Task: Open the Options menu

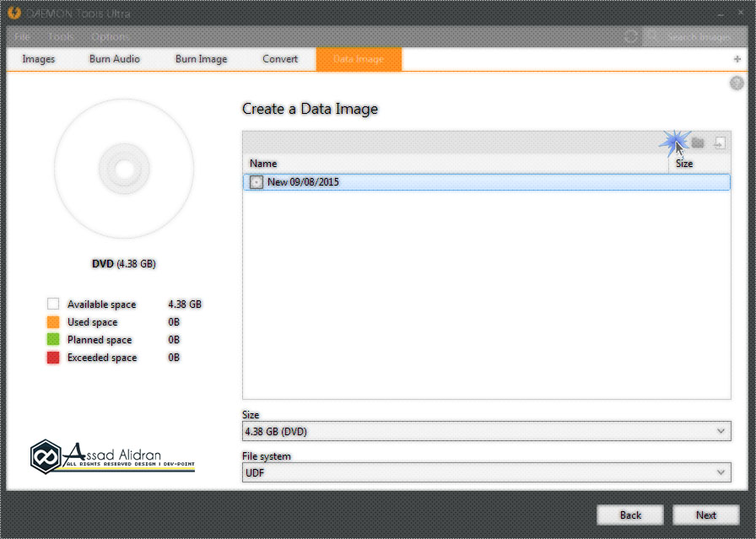Action: [110, 36]
